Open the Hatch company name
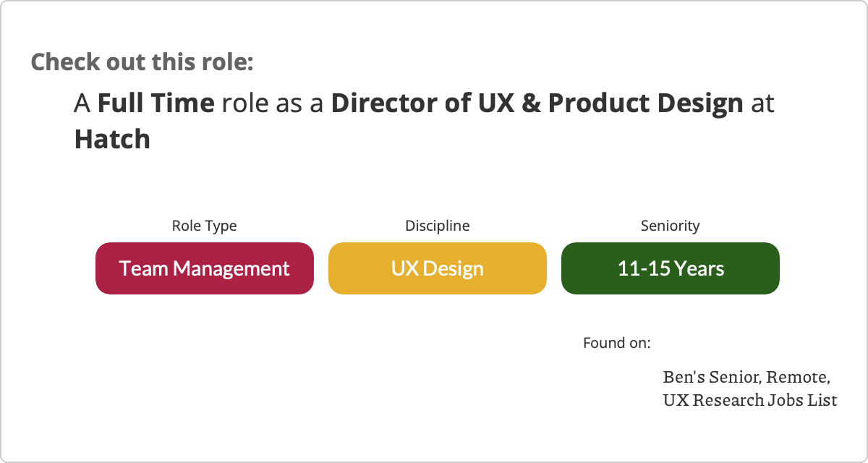This screenshot has height=463, width=868. [112, 138]
